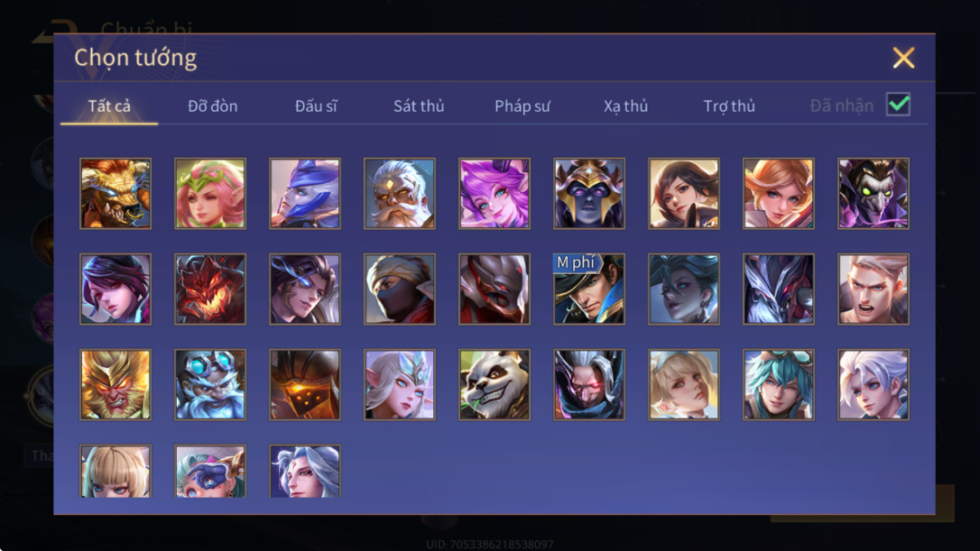Select the masked ninja with turban hero
The image size is (980, 551).
point(400,289)
